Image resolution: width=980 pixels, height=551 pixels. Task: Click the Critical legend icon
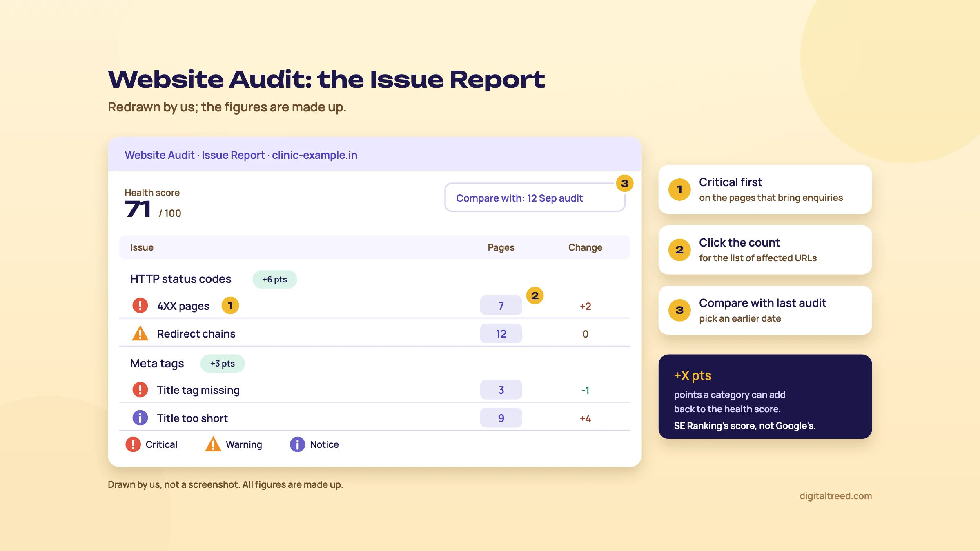click(133, 444)
